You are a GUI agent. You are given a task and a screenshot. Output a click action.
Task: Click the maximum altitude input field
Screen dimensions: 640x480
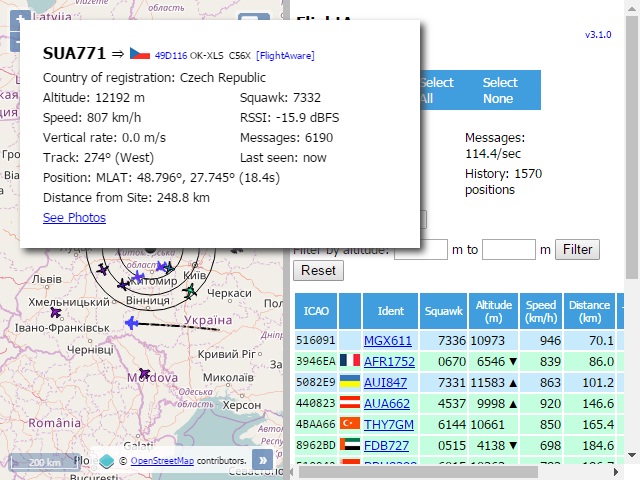click(x=509, y=249)
